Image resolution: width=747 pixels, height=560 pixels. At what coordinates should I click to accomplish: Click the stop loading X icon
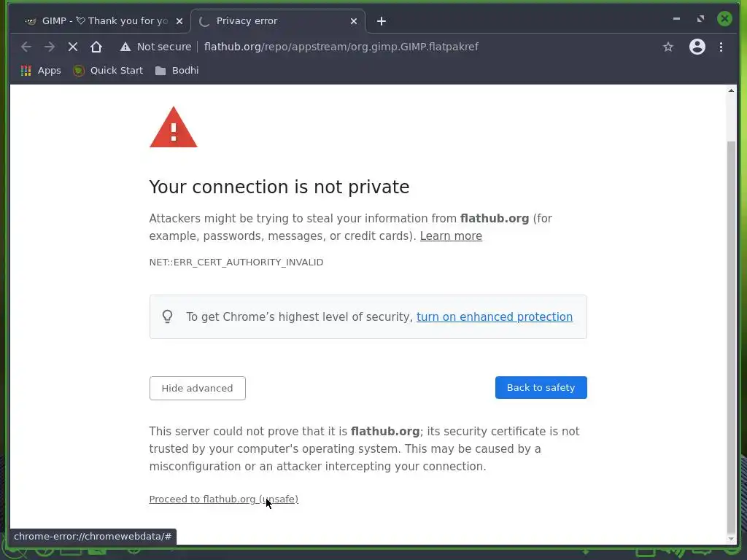[73, 47]
